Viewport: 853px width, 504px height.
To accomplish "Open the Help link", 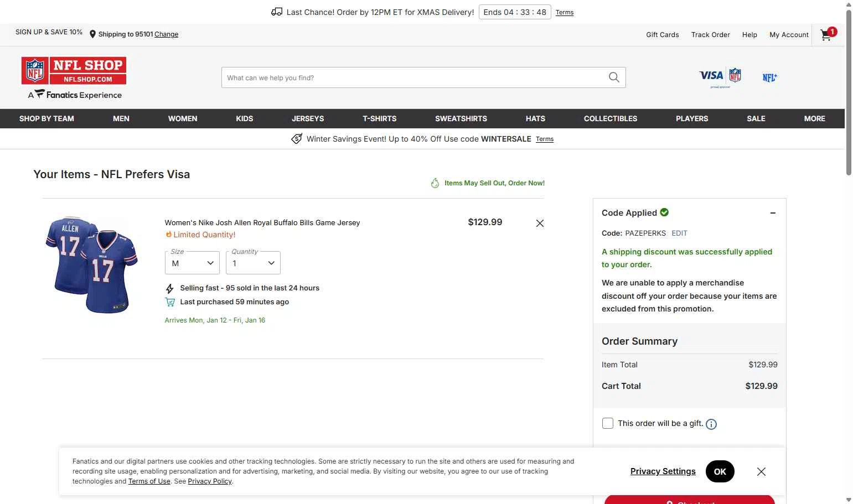I will pyautogui.click(x=749, y=34).
